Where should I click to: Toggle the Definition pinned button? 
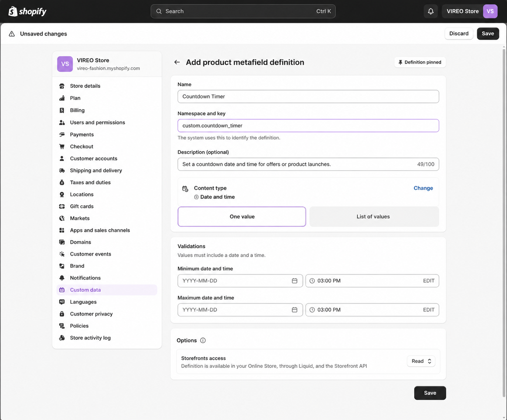pyautogui.click(x=420, y=62)
